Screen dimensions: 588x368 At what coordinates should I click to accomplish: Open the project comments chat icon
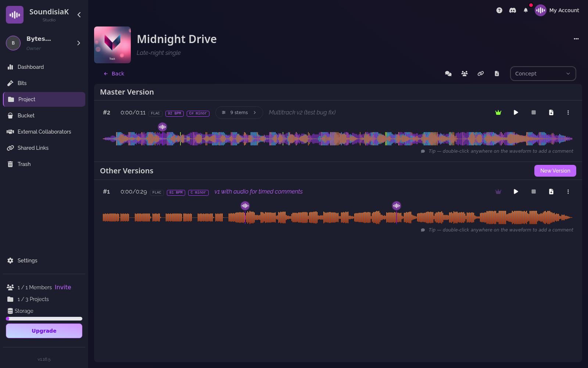pyautogui.click(x=448, y=74)
